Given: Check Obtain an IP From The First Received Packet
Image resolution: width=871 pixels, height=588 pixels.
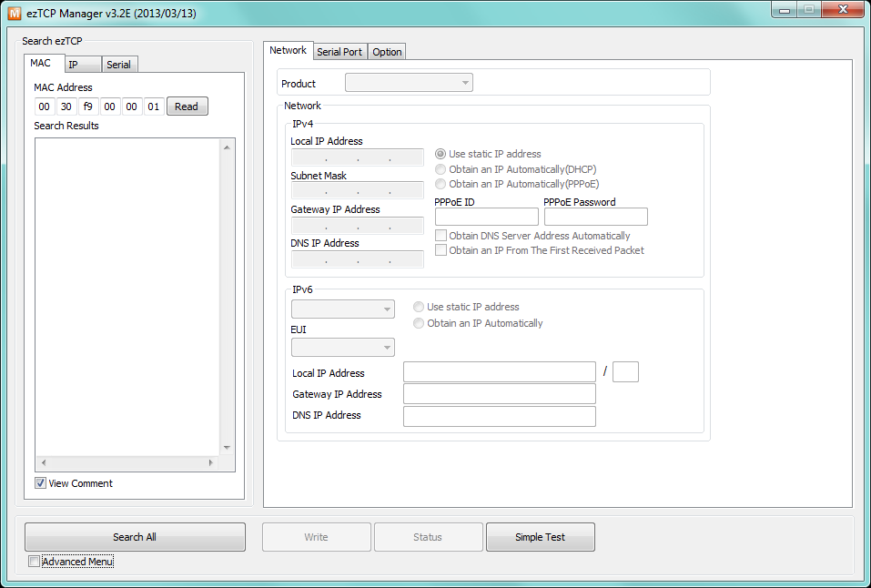Looking at the screenshot, I should pos(441,250).
